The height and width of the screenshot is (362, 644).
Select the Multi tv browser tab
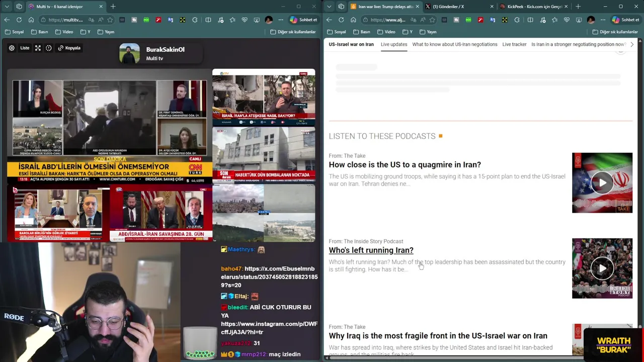pos(65,7)
